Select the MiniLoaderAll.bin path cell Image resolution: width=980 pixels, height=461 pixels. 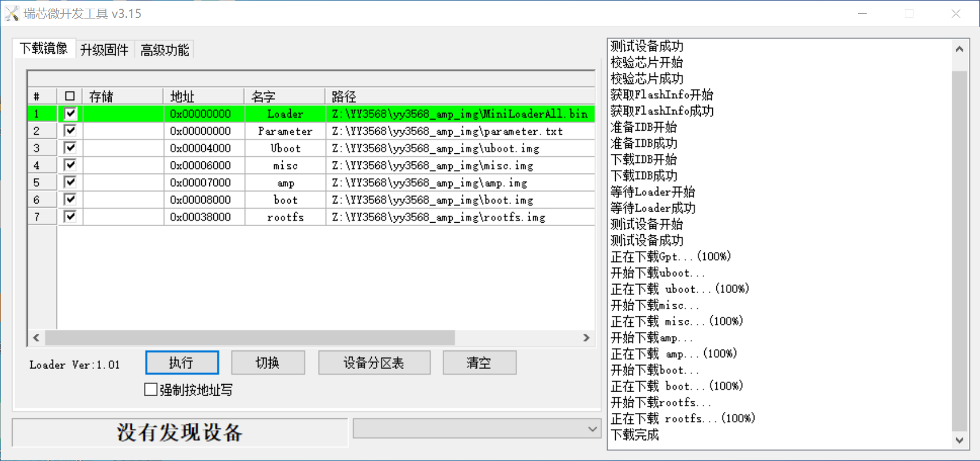460,113
